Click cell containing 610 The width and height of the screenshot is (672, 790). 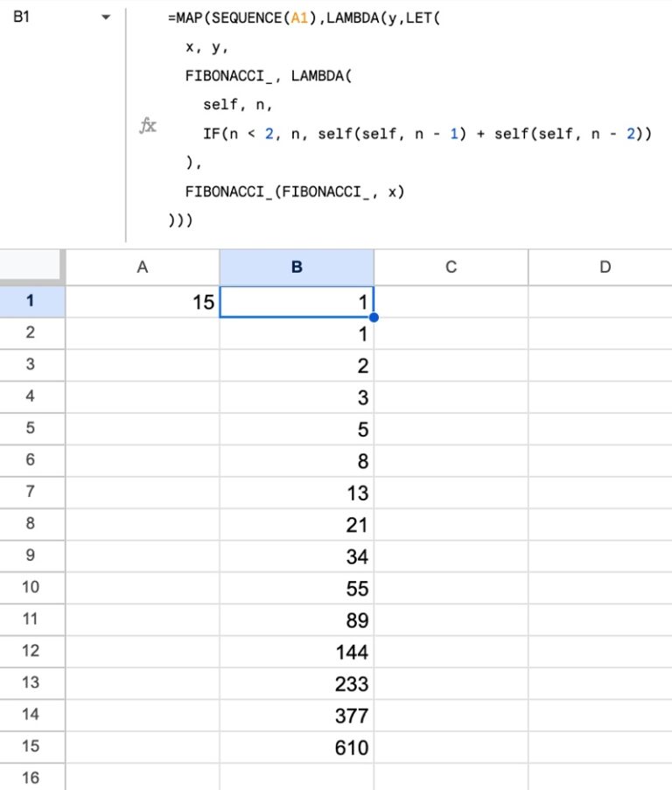point(297,747)
